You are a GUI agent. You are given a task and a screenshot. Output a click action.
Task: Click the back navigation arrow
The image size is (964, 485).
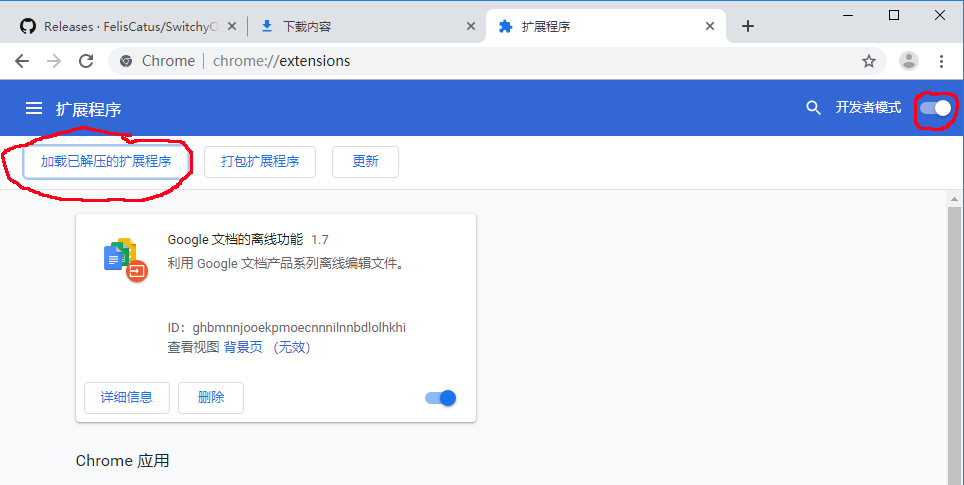click(x=22, y=61)
